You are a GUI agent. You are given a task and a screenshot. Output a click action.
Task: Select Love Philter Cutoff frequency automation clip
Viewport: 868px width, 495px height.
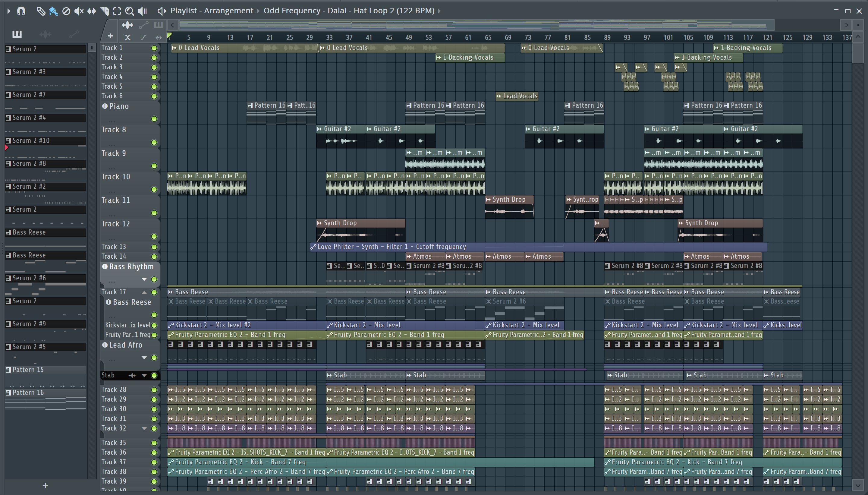pos(538,247)
